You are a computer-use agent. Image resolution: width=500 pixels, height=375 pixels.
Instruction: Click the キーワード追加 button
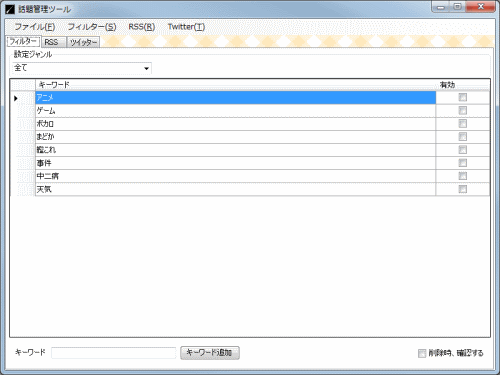pyautogui.click(x=210, y=353)
